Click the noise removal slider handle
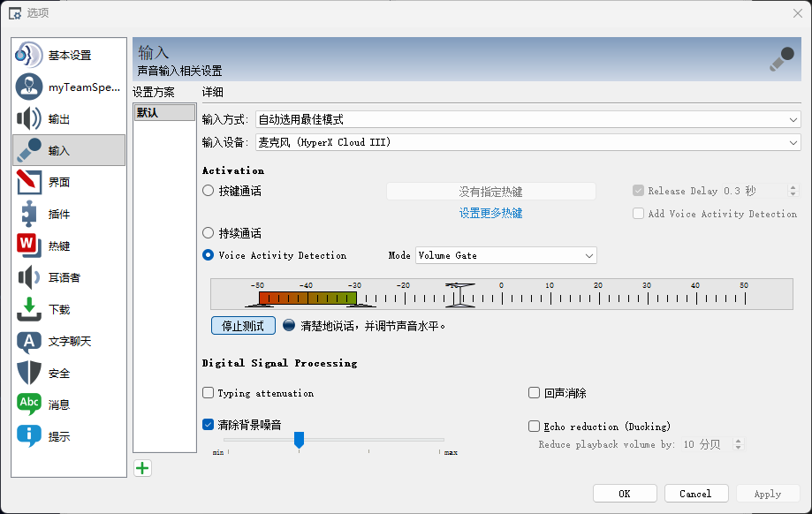The height and width of the screenshot is (514, 812). [299, 440]
